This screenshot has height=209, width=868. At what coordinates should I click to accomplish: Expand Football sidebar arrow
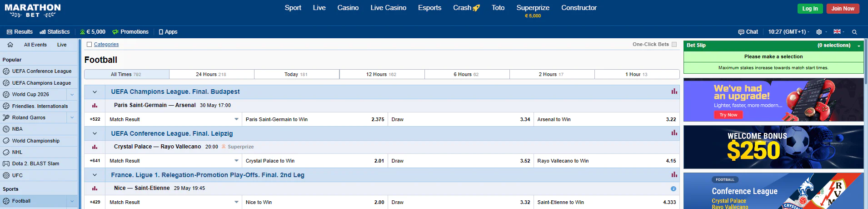72,201
